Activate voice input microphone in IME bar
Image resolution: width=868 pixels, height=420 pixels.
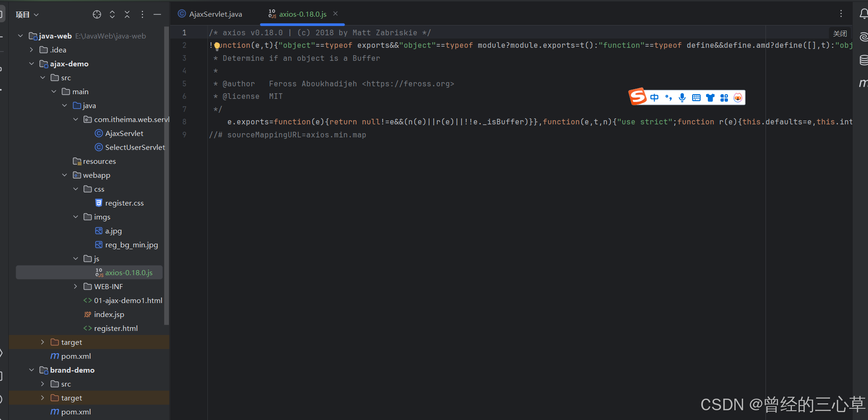(x=682, y=97)
